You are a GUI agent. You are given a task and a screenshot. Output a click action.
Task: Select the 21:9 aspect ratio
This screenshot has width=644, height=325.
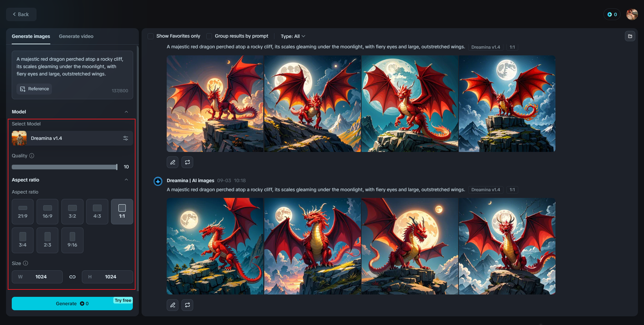pyautogui.click(x=23, y=212)
